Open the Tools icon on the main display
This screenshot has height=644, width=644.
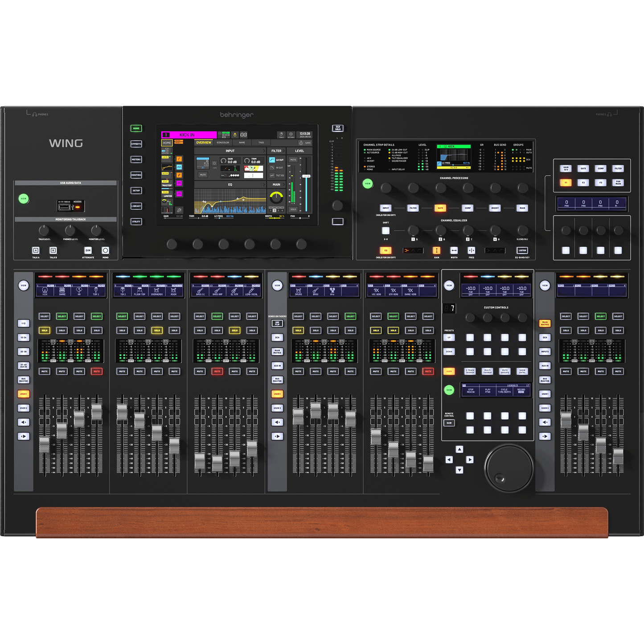[281, 135]
